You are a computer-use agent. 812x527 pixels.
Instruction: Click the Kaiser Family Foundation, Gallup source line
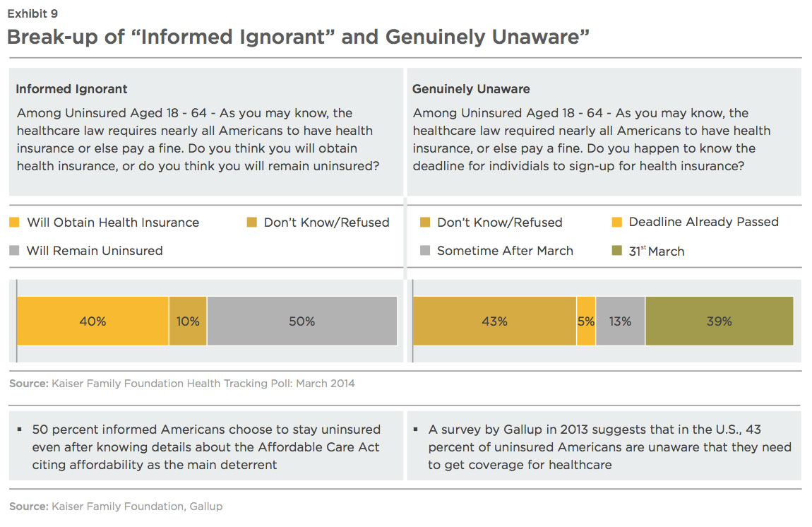click(116, 507)
